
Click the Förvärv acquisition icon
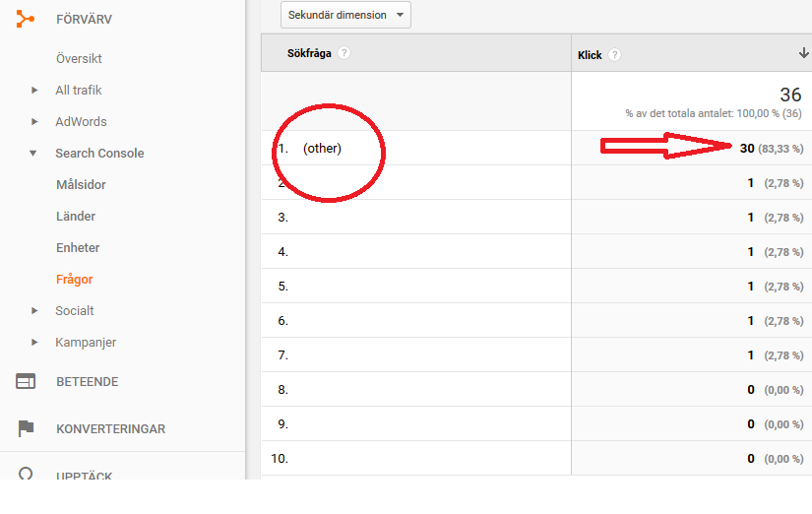click(x=26, y=19)
